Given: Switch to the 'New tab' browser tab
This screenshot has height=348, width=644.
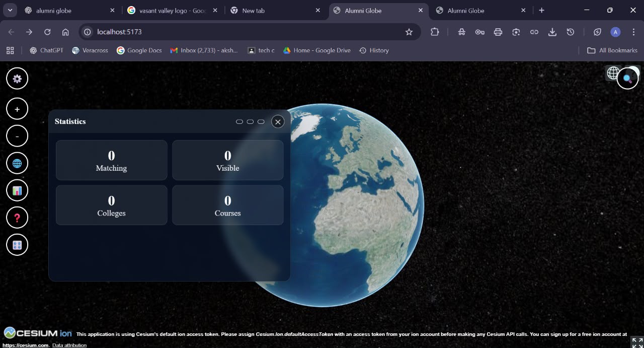Looking at the screenshot, I should pyautogui.click(x=275, y=11).
